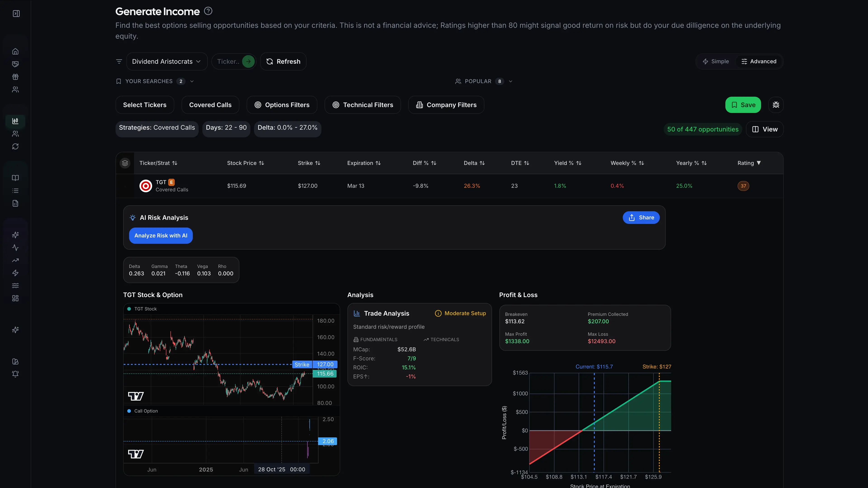868x488 pixels.
Task: Click Analyze Risk with AI button
Action: (161, 235)
